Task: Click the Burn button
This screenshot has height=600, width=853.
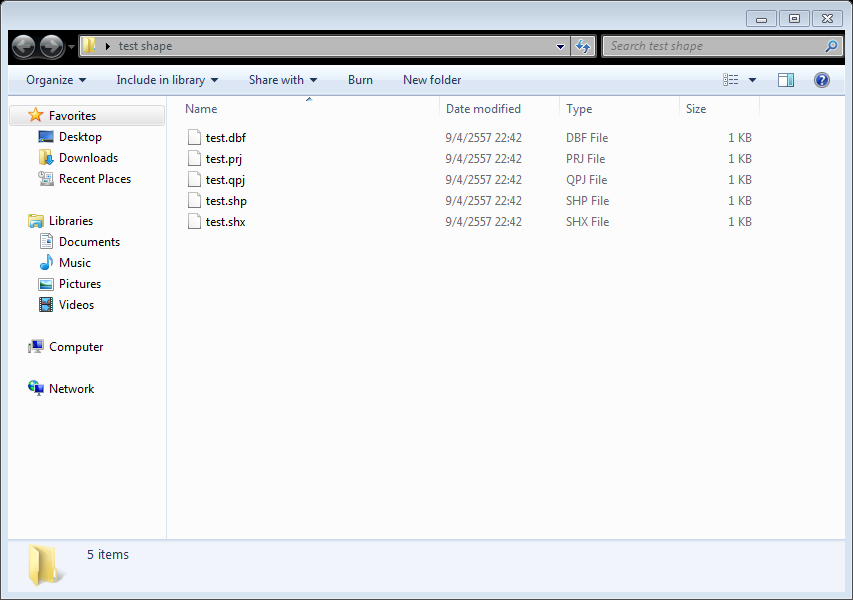Action: [360, 80]
